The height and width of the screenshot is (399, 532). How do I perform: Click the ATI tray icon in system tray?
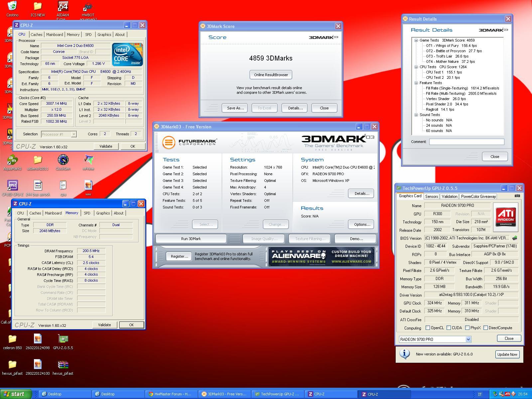pyautogui.click(x=507, y=394)
